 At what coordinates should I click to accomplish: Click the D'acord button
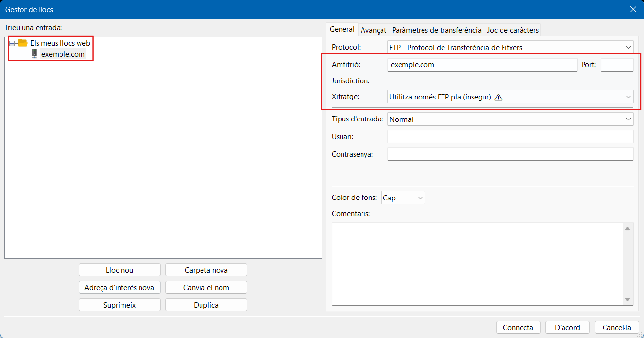tap(567, 327)
